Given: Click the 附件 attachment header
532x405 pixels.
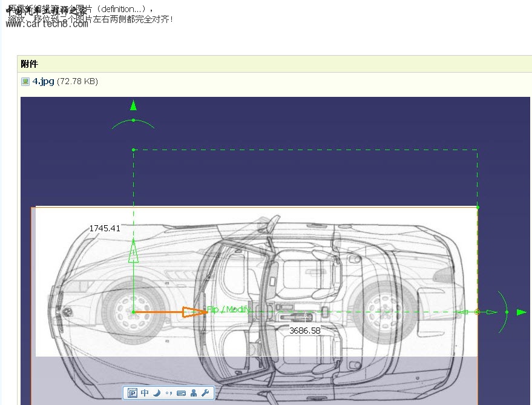Looking at the screenshot, I should (29, 64).
